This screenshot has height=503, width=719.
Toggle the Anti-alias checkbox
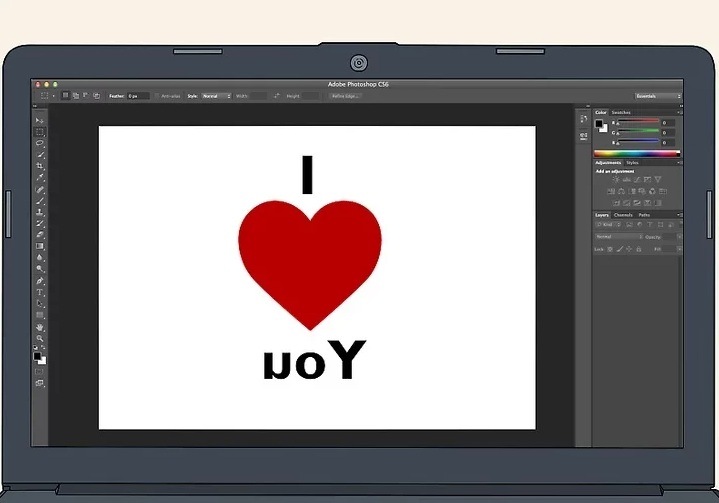(x=157, y=96)
